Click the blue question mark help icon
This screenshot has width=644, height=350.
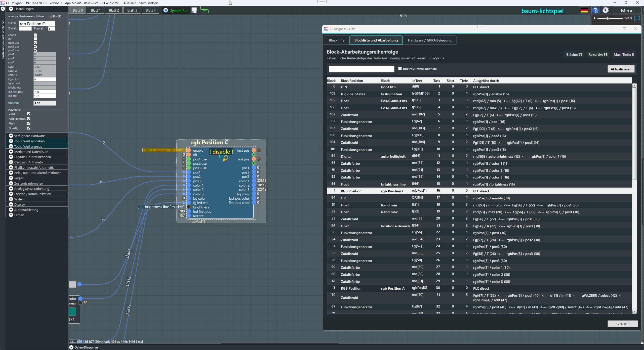coord(595,10)
